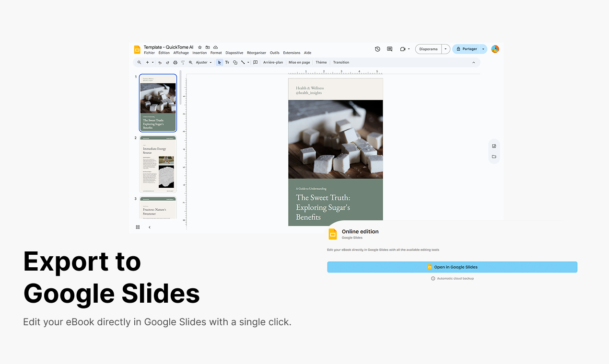Click the Health & Wellness header text on slide
The width and height of the screenshot is (609, 364).
[310, 88]
